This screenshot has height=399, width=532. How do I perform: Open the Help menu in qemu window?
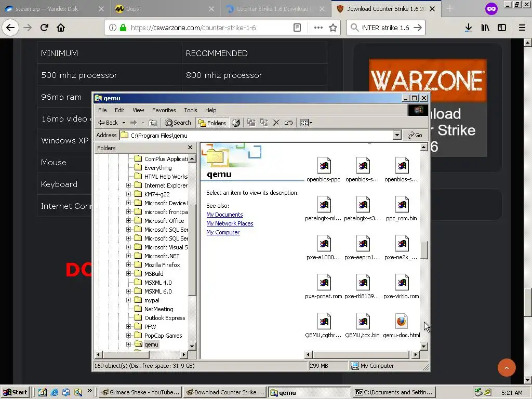click(211, 110)
